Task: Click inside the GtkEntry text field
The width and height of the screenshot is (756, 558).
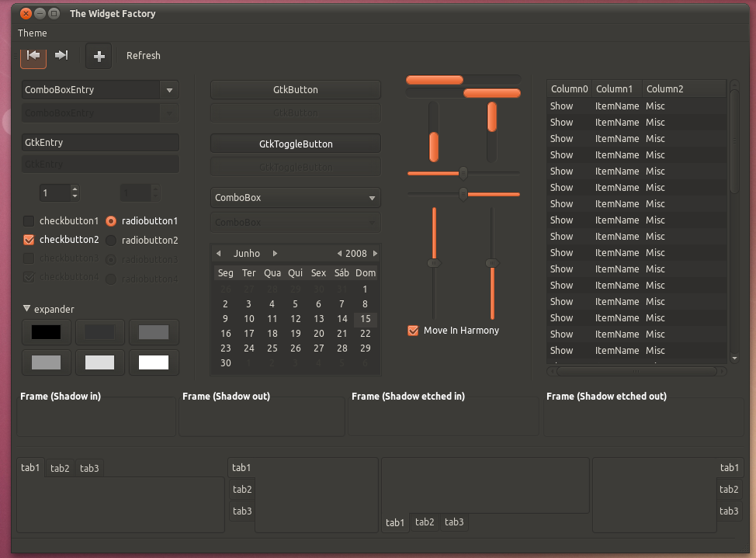Action: click(x=99, y=143)
